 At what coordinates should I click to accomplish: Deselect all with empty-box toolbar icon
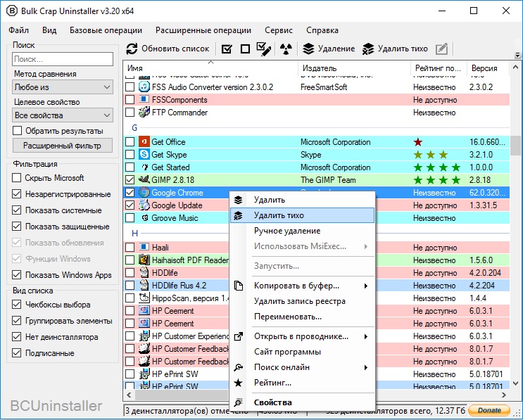pyautogui.click(x=245, y=49)
